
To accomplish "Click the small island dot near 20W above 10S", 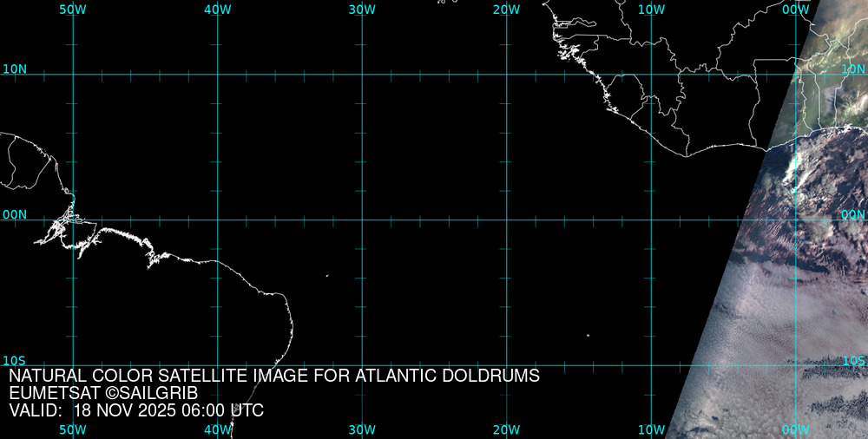I will coord(588,336).
